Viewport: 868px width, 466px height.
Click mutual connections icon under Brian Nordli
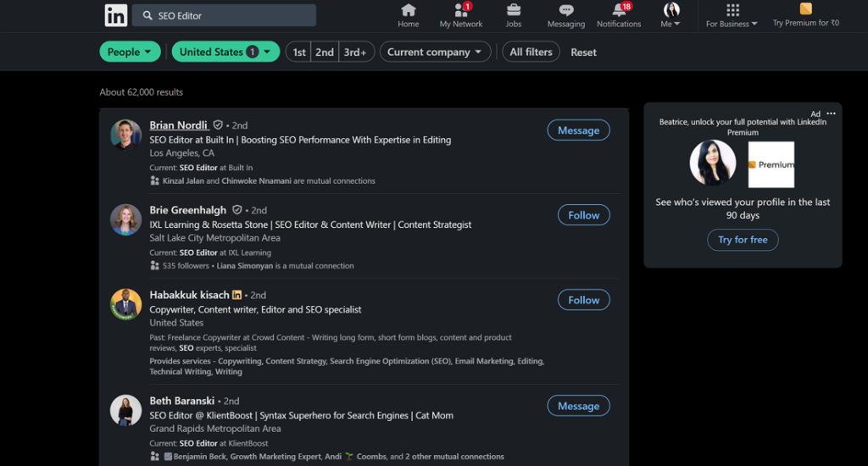[x=154, y=180]
